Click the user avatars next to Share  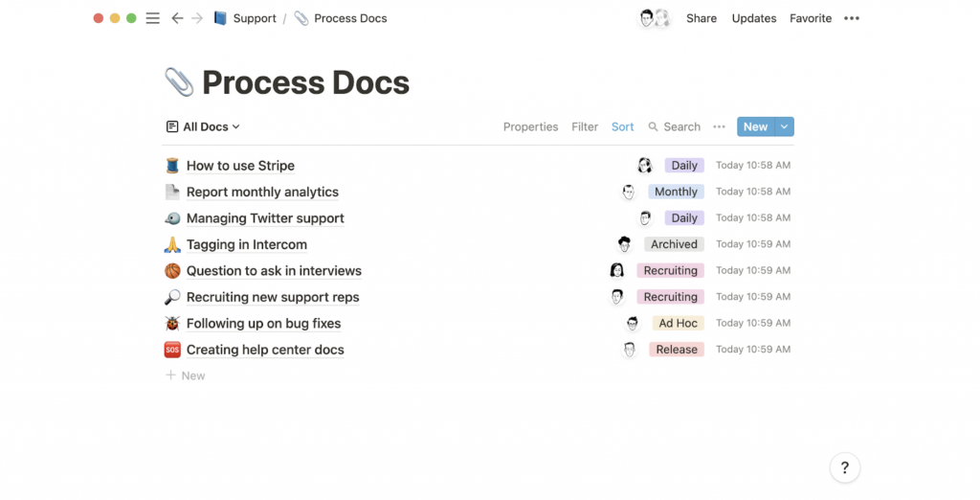coord(654,18)
